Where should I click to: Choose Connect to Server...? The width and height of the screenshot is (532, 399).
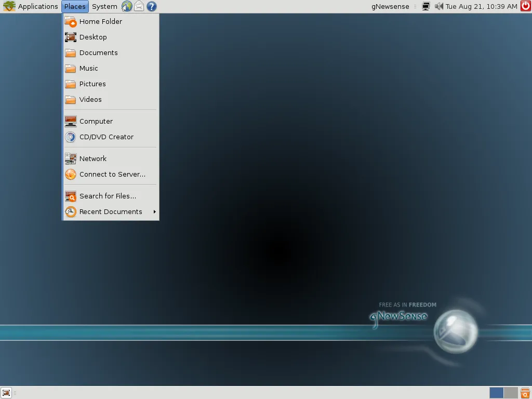coord(110,174)
